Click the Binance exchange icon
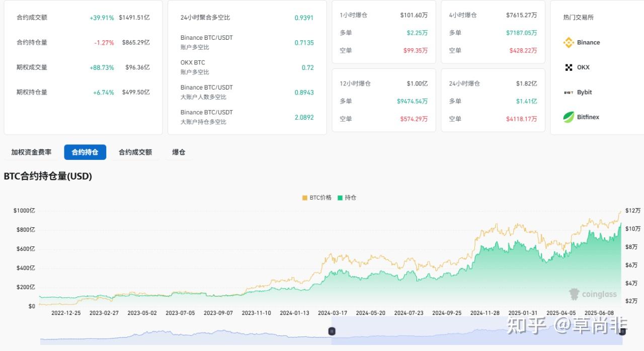 [x=569, y=43]
